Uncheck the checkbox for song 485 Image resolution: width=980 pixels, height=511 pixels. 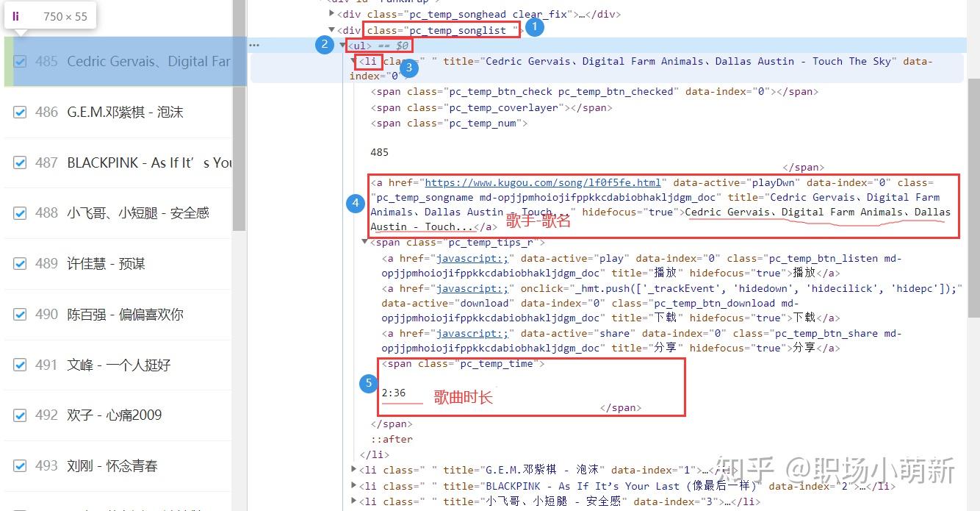coord(20,62)
